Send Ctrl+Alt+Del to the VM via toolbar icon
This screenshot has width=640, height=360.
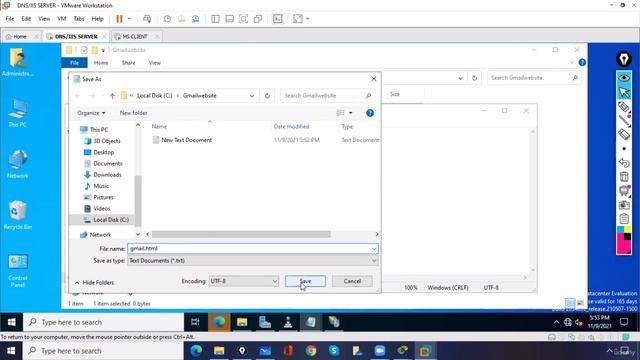[x=147, y=19]
